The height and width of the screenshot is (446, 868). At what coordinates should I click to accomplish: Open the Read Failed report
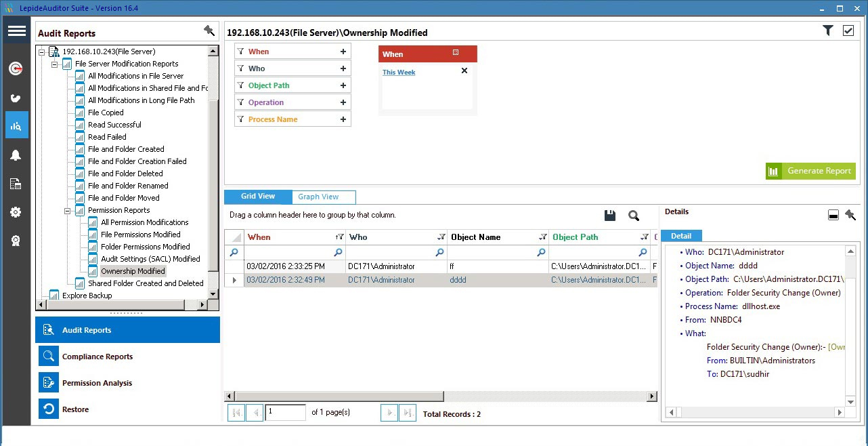pyautogui.click(x=107, y=137)
